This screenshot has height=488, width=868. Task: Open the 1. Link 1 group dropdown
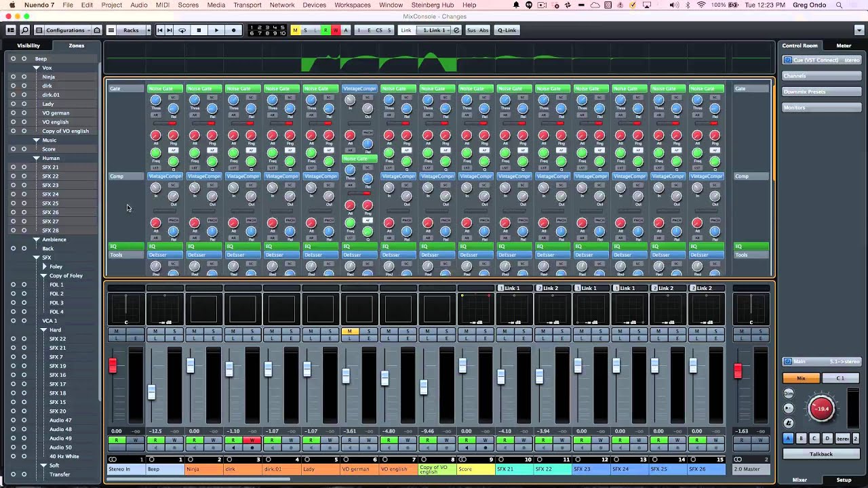click(x=434, y=30)
